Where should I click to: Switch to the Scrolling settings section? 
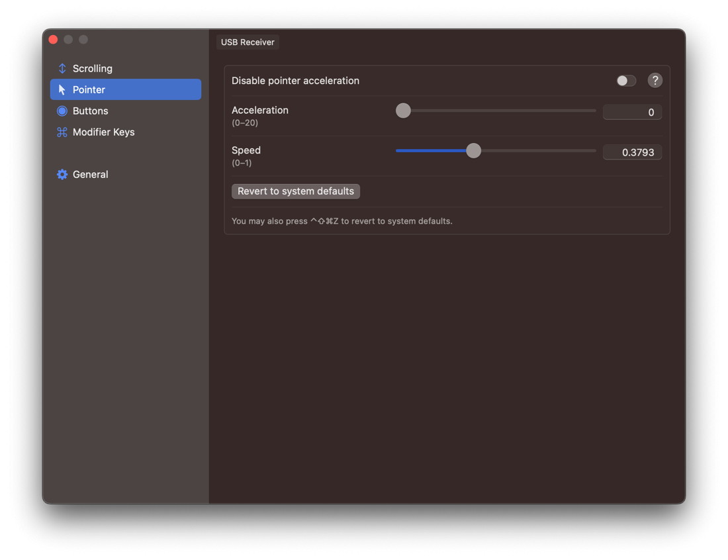point(92,69)
